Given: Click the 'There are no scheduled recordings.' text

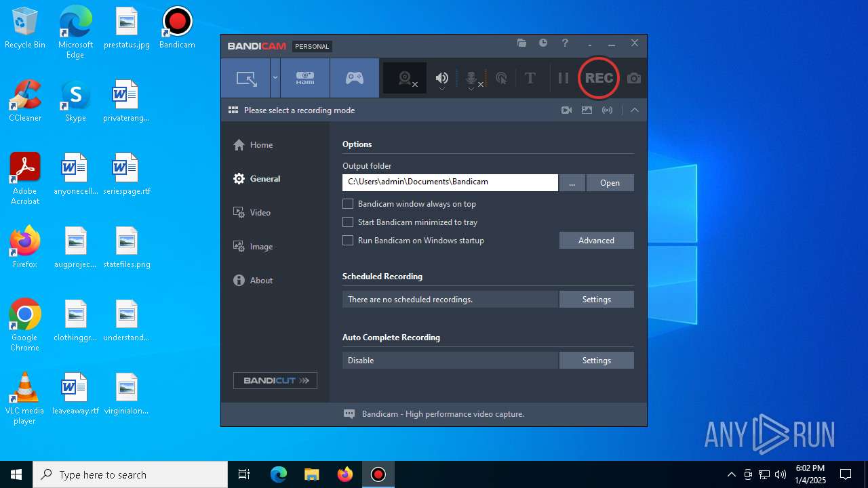Looking at the screenshot, I should 410,299.
